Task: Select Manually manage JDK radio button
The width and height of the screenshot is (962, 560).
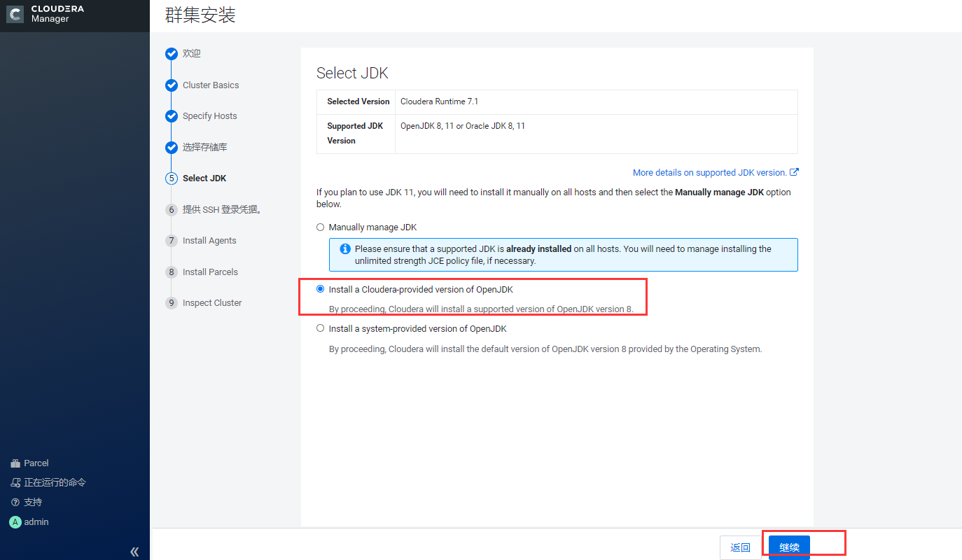Action: point(321,227)
